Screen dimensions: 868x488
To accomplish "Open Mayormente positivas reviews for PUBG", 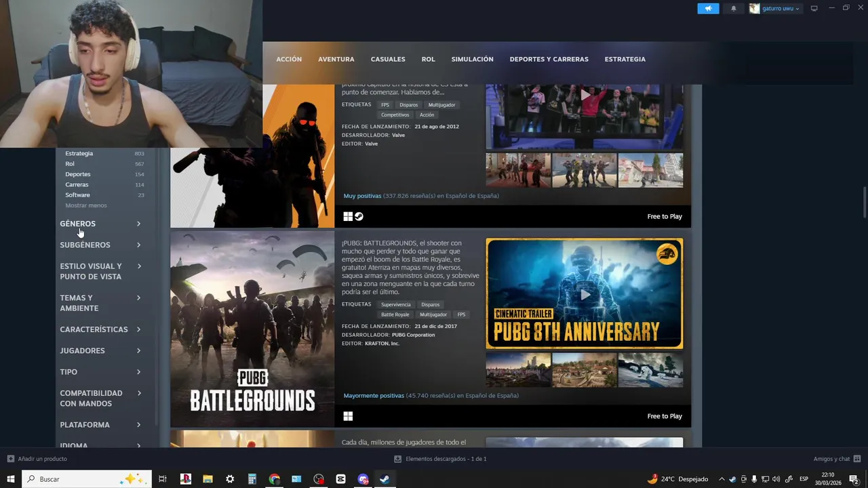I will click(374, 396).
